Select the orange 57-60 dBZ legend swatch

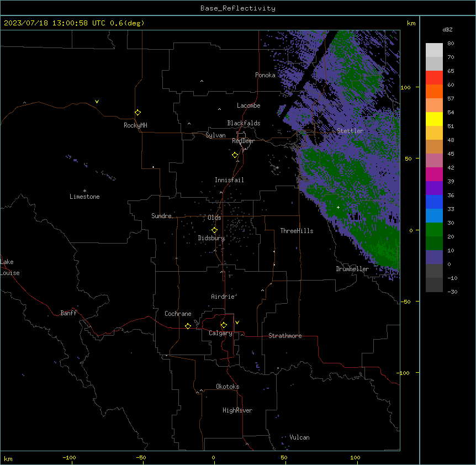pyautogui.click(x=434, y=91)
